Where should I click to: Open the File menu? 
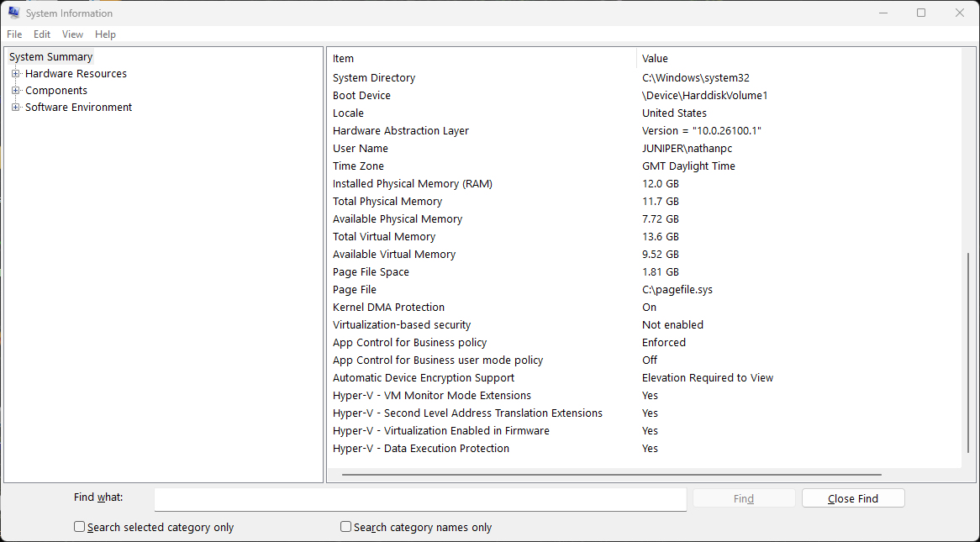click(x=14, y=34)
